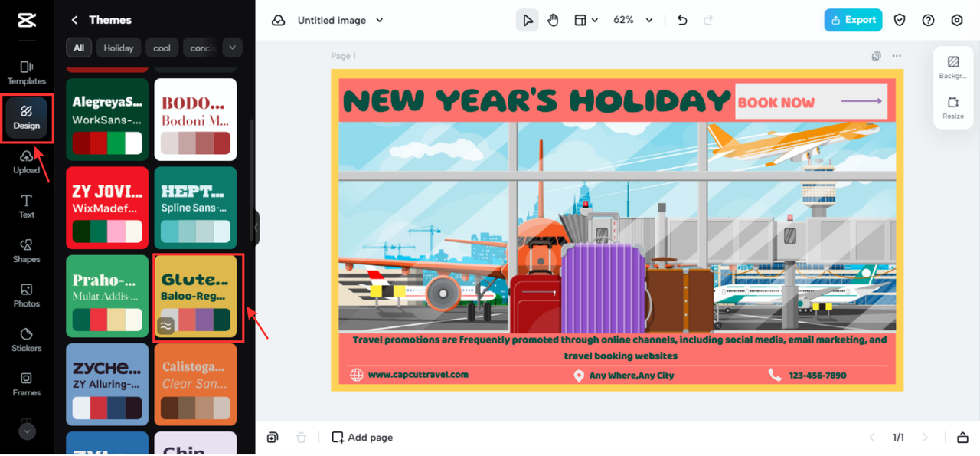Open the Text panel
980x456 pixels.
point(27,206)
